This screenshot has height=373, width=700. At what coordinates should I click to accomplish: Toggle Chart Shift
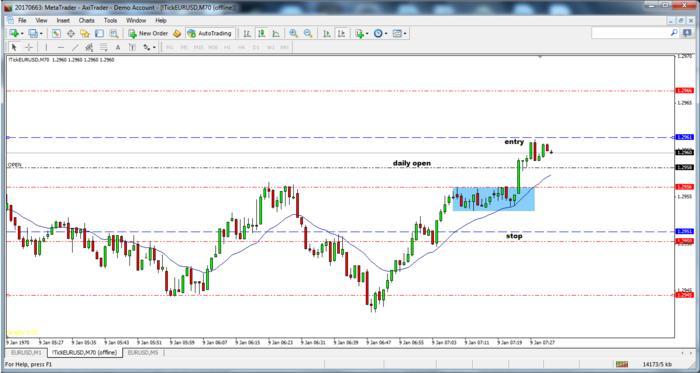342,33
